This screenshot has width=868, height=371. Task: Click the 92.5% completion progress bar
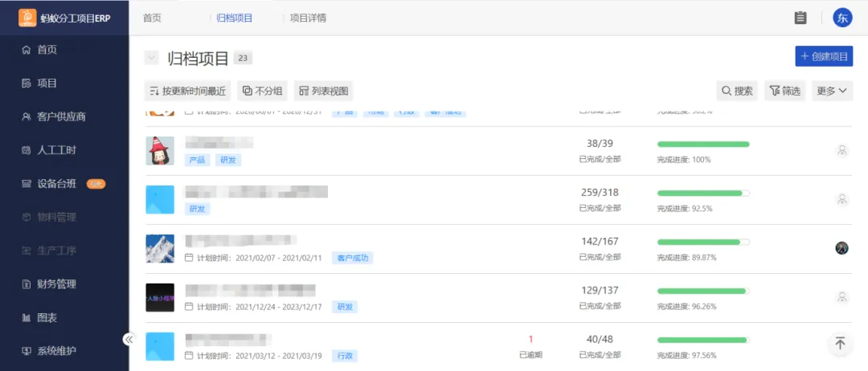coord(703,194)
